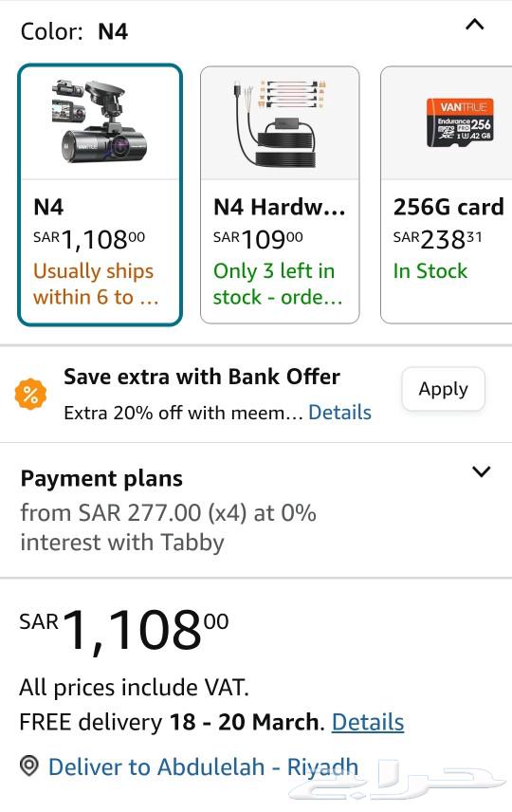
Task: Tap the Tabby interest-free installments text
Action: 168,527
